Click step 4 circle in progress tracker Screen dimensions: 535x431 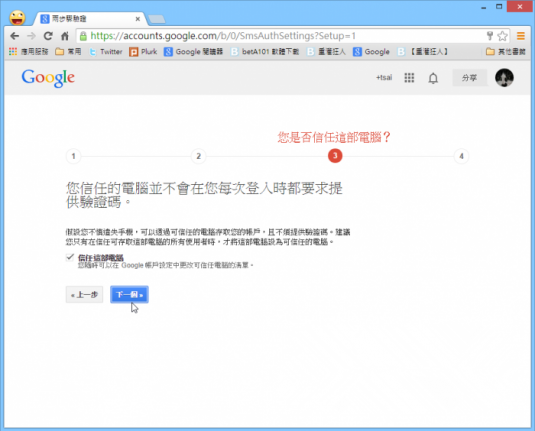pos(461,156)
